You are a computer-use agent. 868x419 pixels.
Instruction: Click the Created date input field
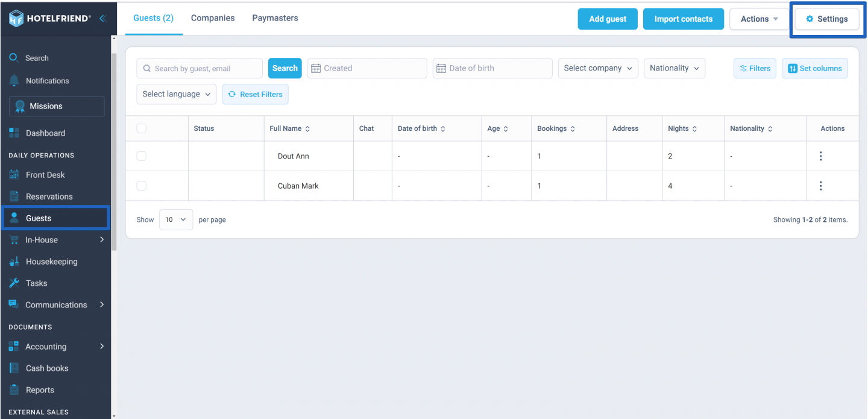click(x=367, y=68)
